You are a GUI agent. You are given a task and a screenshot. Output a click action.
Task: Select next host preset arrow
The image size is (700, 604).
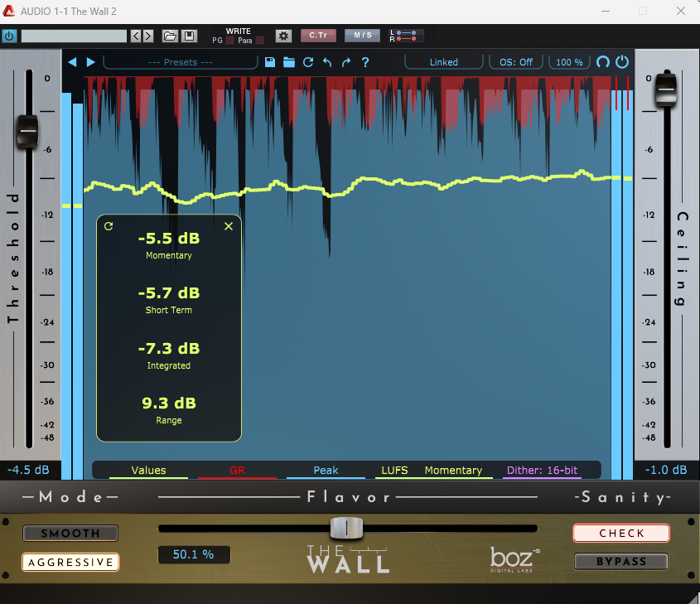pos(148,36)
